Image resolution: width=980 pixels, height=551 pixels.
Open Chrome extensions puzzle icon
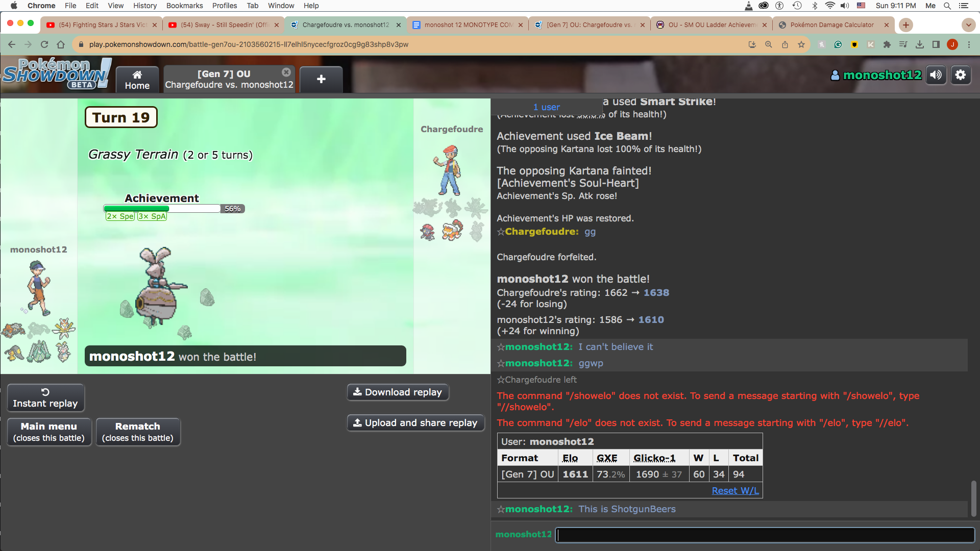887,44
